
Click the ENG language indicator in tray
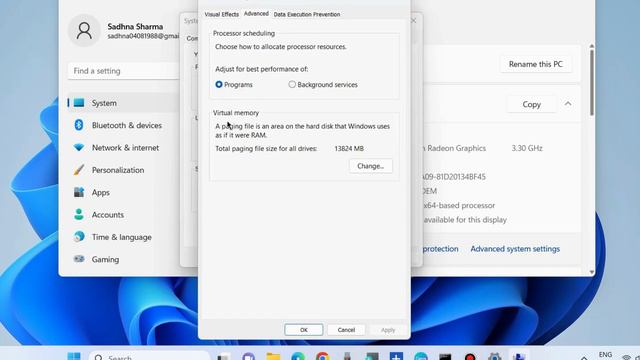click(605, 355)
